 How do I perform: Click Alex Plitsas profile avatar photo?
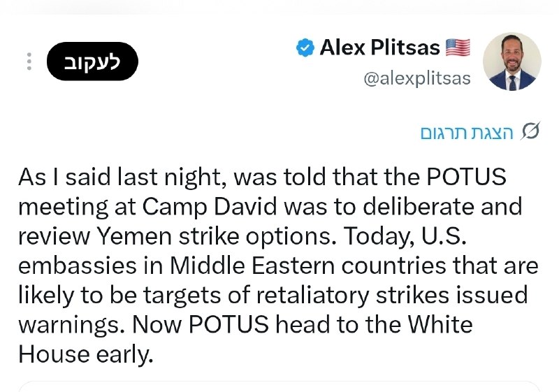512,61
